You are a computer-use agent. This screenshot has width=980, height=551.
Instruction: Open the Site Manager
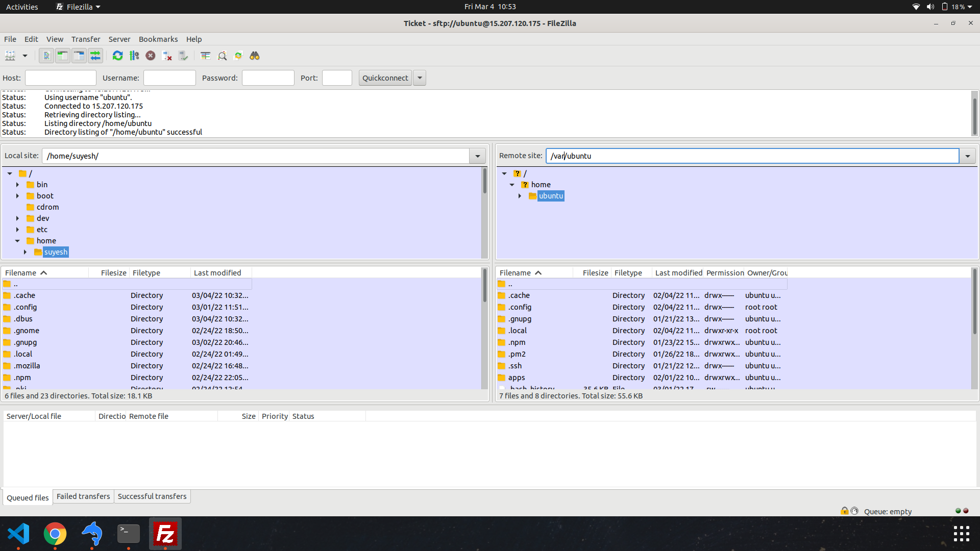[10, 56]
